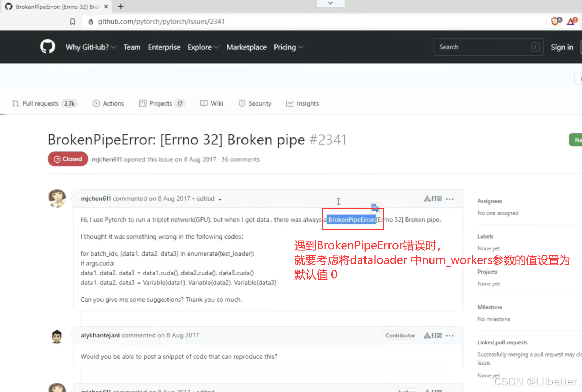Expand the Why GitHub? menu
The image size is (582, 392).
tap(90, 47)
